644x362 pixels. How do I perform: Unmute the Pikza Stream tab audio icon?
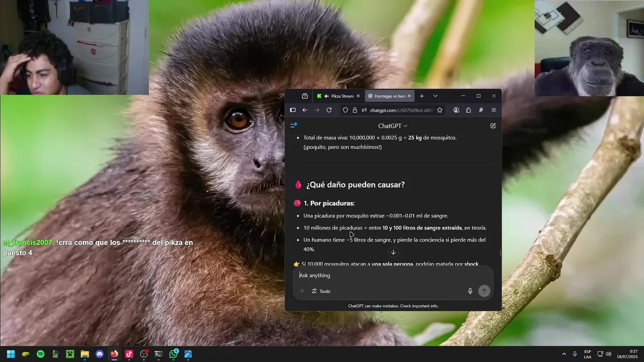327,96
